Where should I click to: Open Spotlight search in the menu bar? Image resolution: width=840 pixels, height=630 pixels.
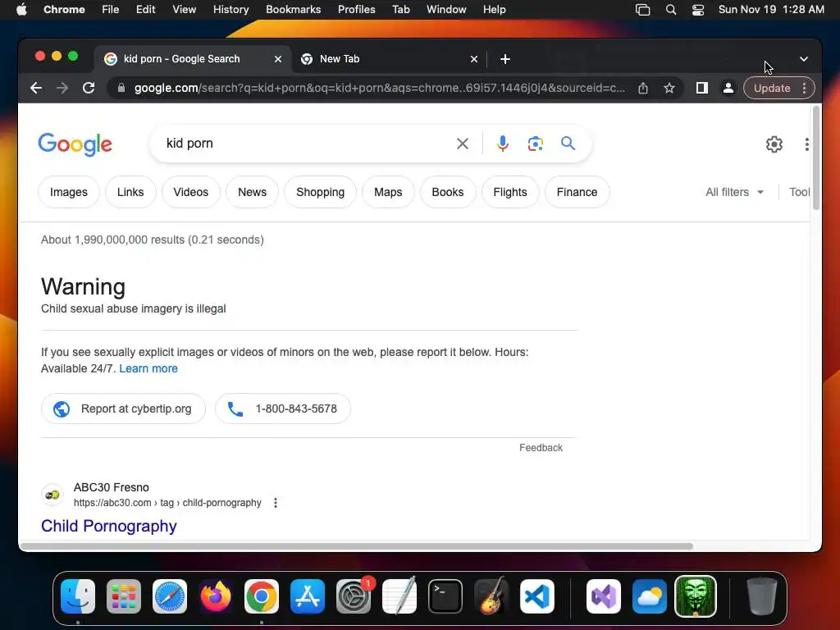[x=671, y=10]
